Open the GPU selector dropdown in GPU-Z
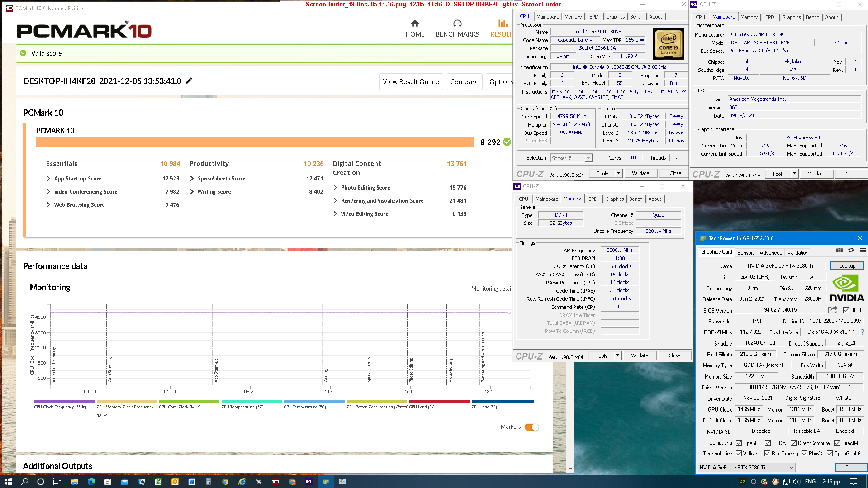This screenshot has height=488, width=868. 746,468
